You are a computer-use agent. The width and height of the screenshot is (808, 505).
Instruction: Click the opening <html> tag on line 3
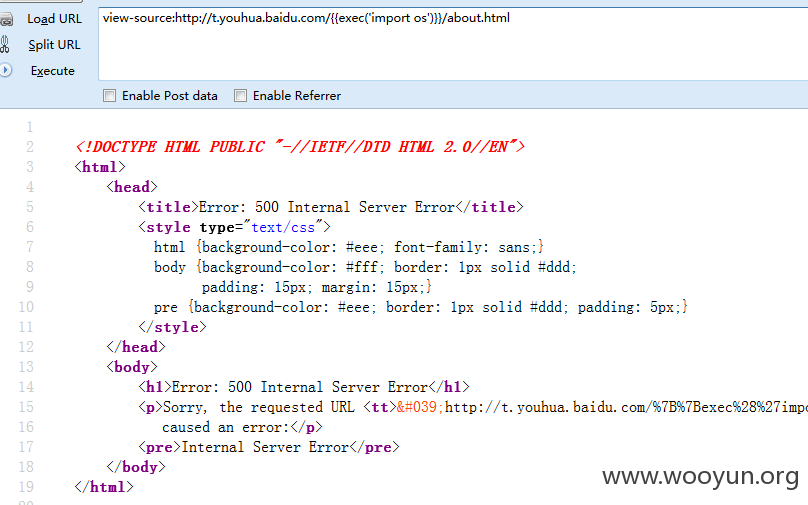(x=100, y=167)
